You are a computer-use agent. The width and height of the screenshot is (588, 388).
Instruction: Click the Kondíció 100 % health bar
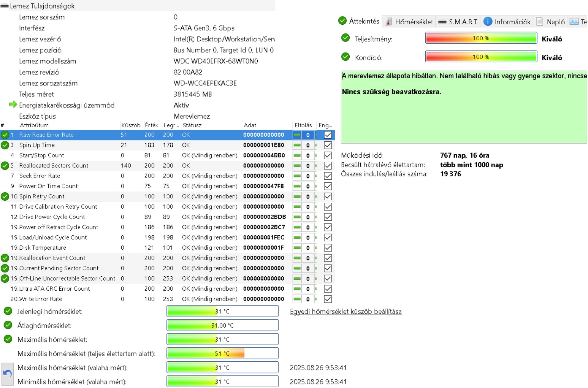coord(481,57)
